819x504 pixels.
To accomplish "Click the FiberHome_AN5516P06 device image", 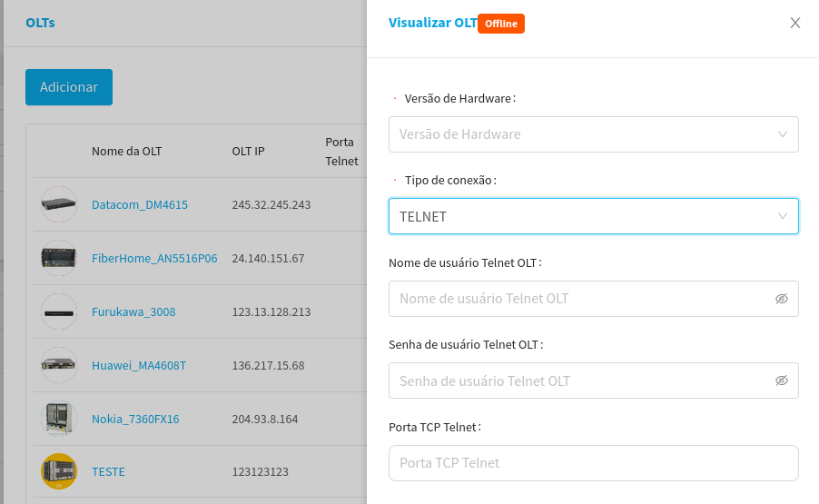I will click(x=59, y=258).
